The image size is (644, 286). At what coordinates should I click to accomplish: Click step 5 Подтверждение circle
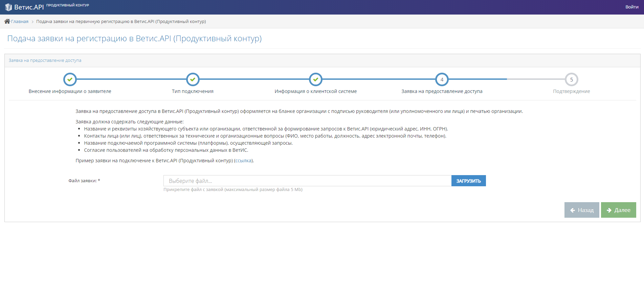572,80
